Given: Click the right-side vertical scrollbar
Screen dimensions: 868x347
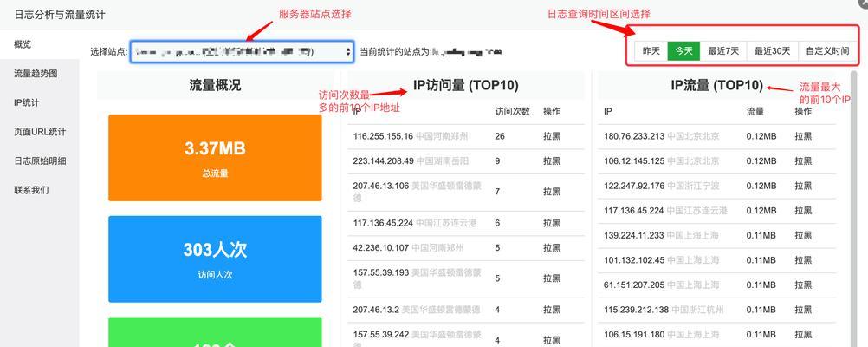Looking at the screenshot, I should coord(853,209).
